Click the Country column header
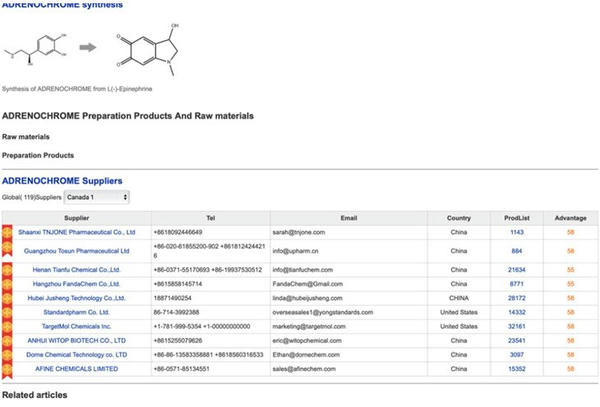Image resolution: width=600 pixels, height=407 pixels. point(458,218)
